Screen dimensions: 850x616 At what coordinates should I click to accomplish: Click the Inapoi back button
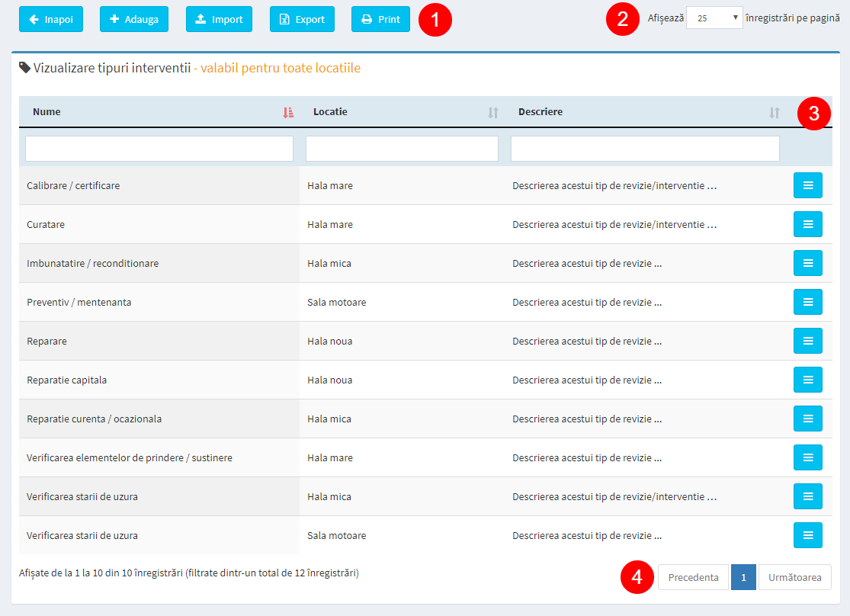click(x=51, y=20)
